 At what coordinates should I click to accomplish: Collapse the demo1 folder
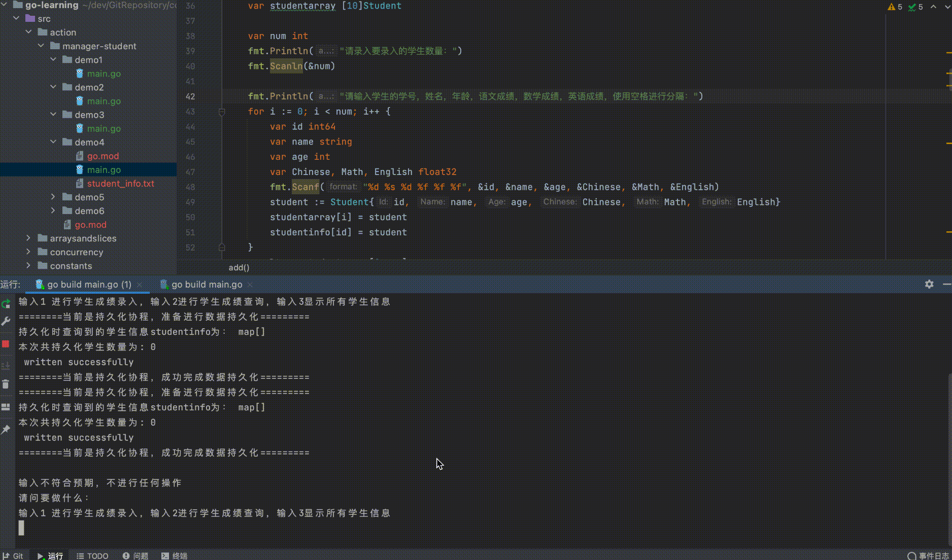coord(53,59)
